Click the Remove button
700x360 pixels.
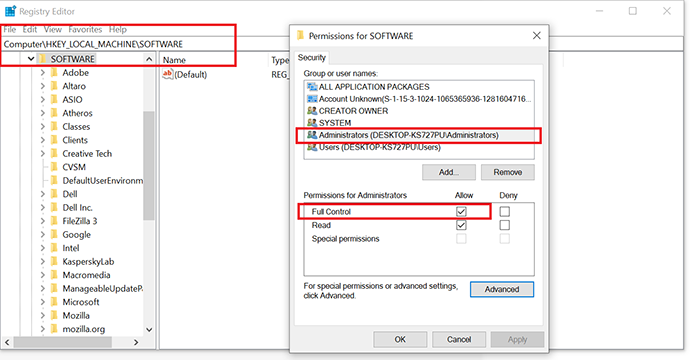pos(508,172)
